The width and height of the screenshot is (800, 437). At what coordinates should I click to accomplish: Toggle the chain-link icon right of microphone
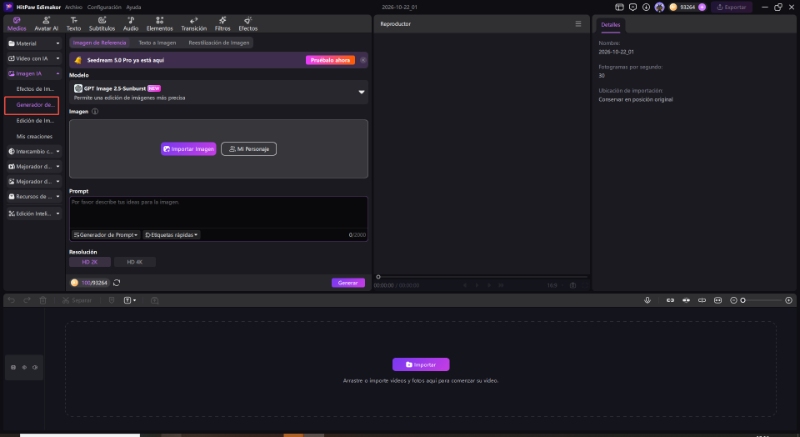click(x=702, y=300)
